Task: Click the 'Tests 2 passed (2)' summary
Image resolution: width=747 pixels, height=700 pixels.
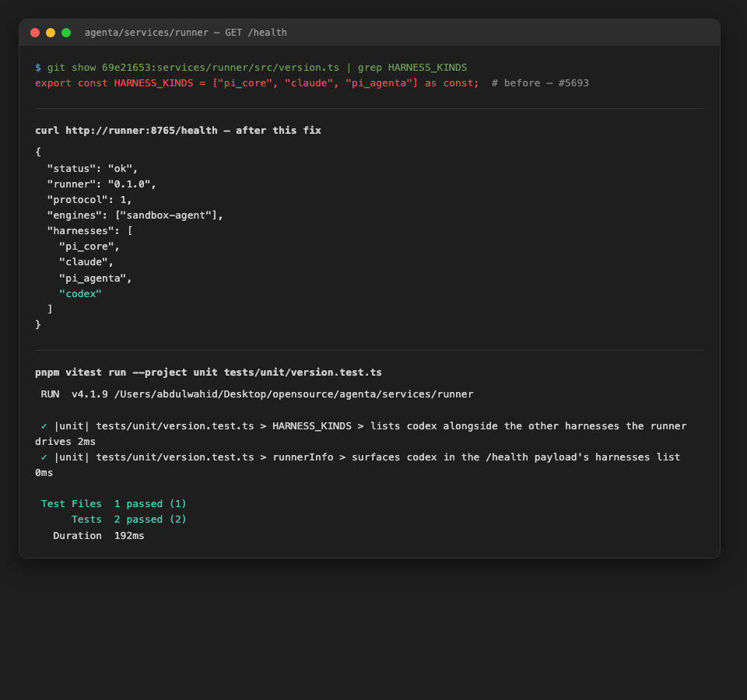Action: tap(128, 520)
